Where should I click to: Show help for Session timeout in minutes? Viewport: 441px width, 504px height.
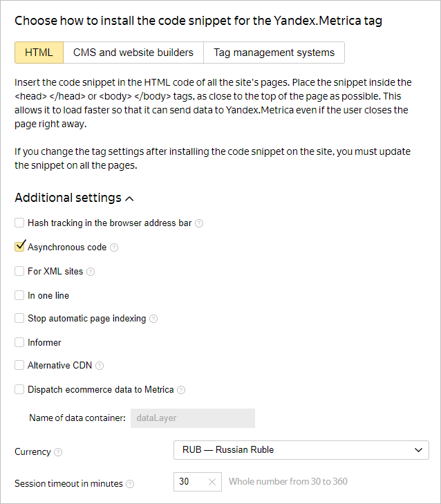point(130,484)
